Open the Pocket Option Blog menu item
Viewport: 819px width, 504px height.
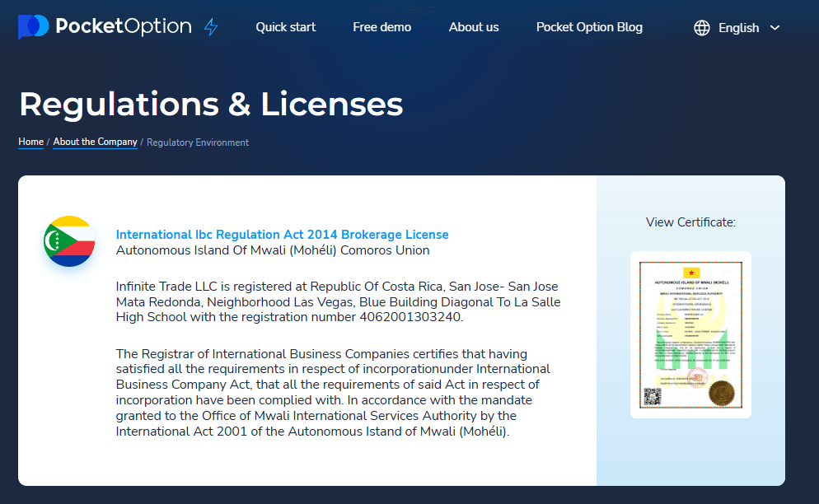coord(589,27)
